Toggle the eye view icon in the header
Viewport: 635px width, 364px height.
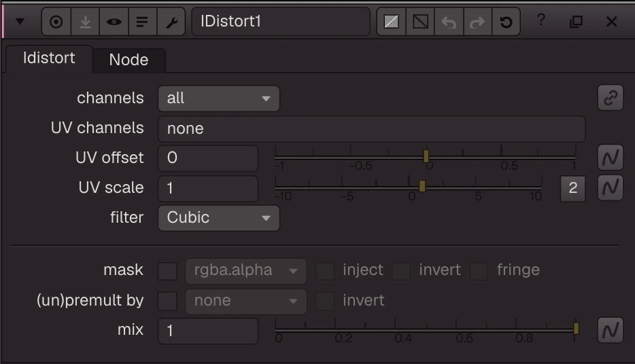(x=114, y=22)
